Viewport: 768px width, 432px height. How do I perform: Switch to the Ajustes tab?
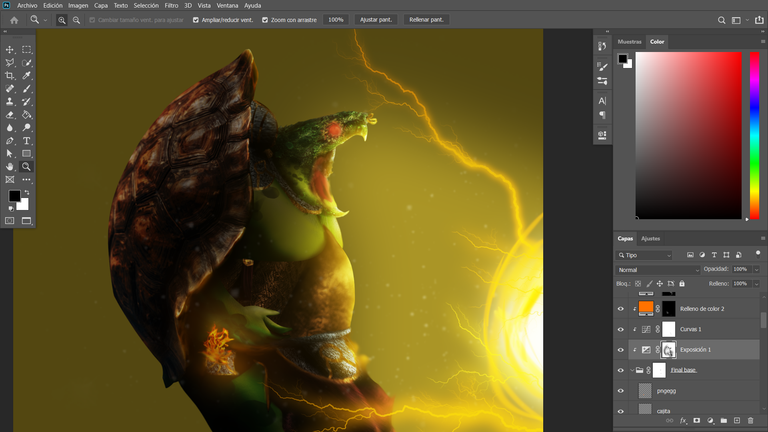pos(650,239)
